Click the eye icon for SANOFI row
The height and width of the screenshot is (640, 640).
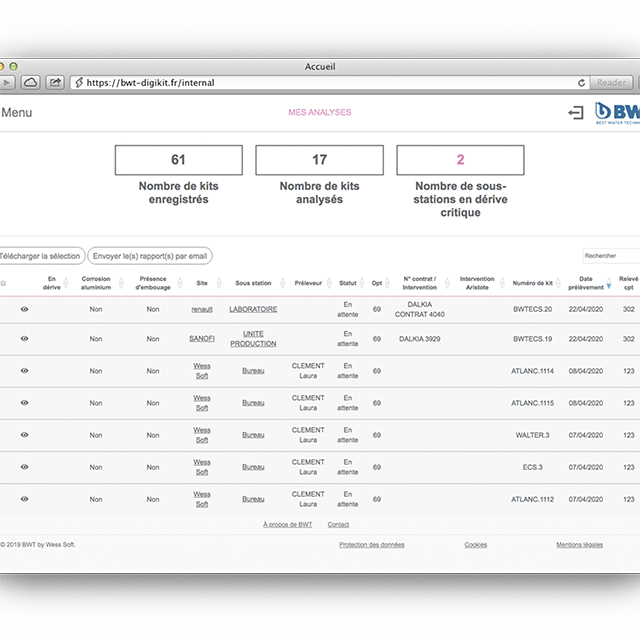pos(25,338)
